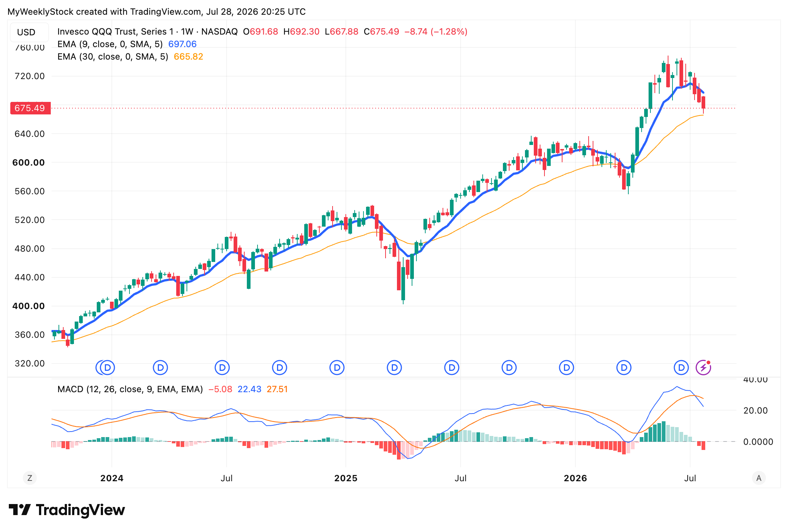Screen dimensions: 788x532
Task: Click the EMA 30 indicator legend
Action: pos(113,57)
